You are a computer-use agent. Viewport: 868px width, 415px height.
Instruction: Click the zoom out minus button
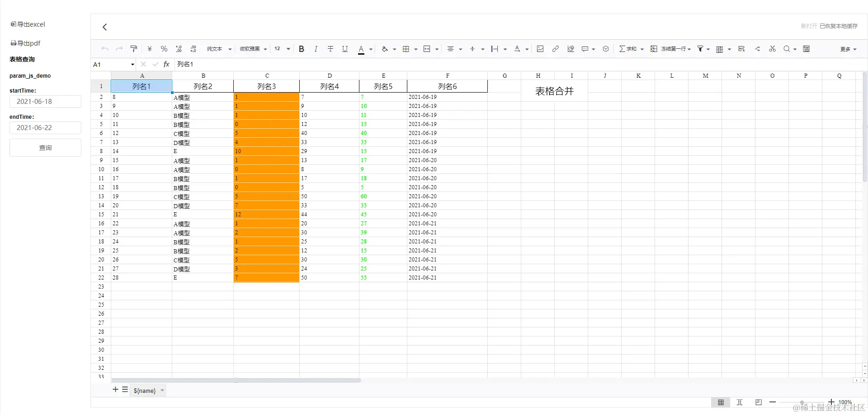point(773,402)
